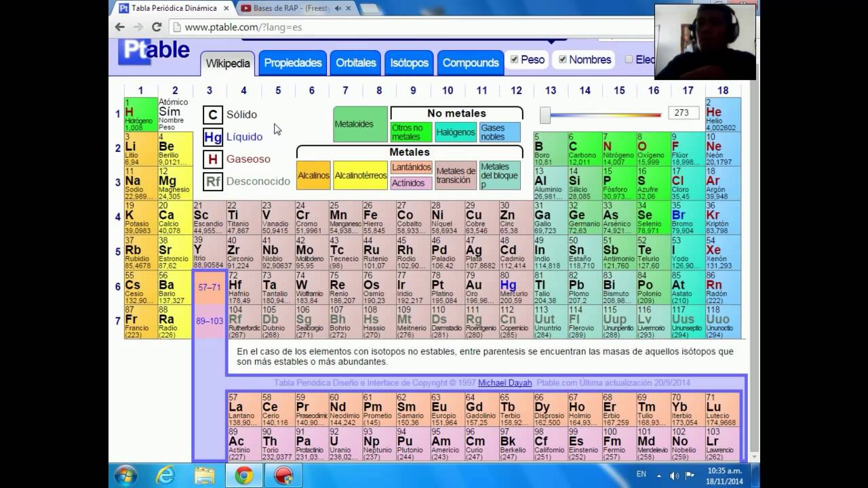
Task: Click the 89–103 actinide placeholder cell
Action: tap(210, 321)
